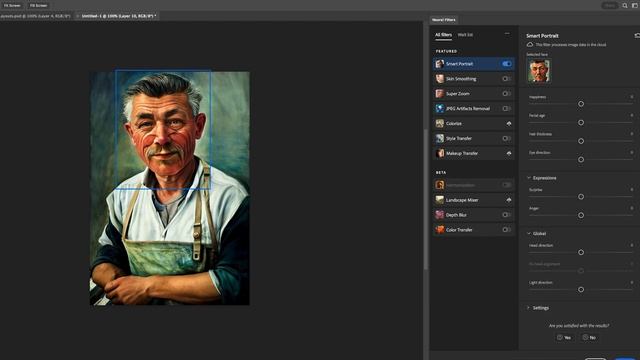640x360 pixels.
Task: Open the filter list three-dots menu
Action: pyautogui.click(x=507, y=34)
